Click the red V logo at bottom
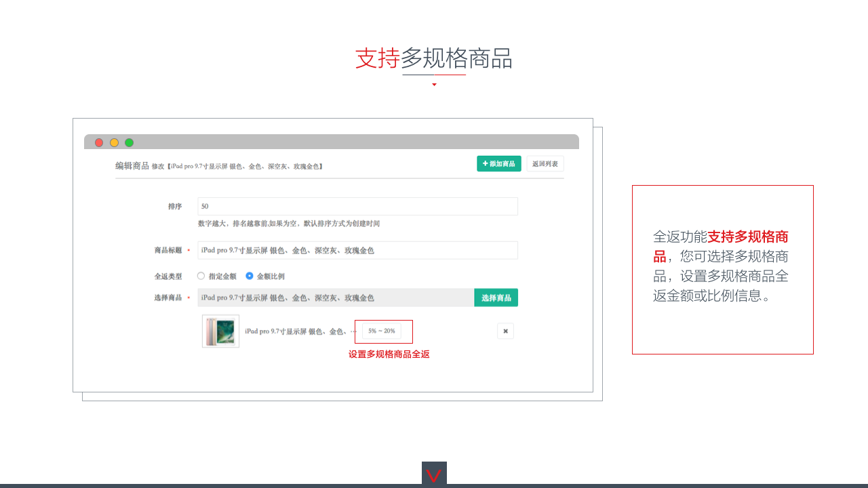The width and height of the screenshot is (868, 488). 434,474
